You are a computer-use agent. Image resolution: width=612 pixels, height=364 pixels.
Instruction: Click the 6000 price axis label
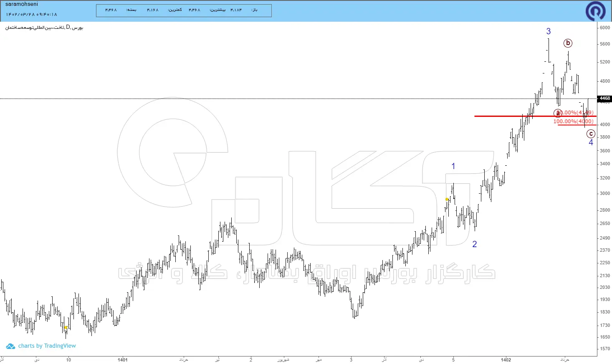pyautogui.click(x=604, y=28)
